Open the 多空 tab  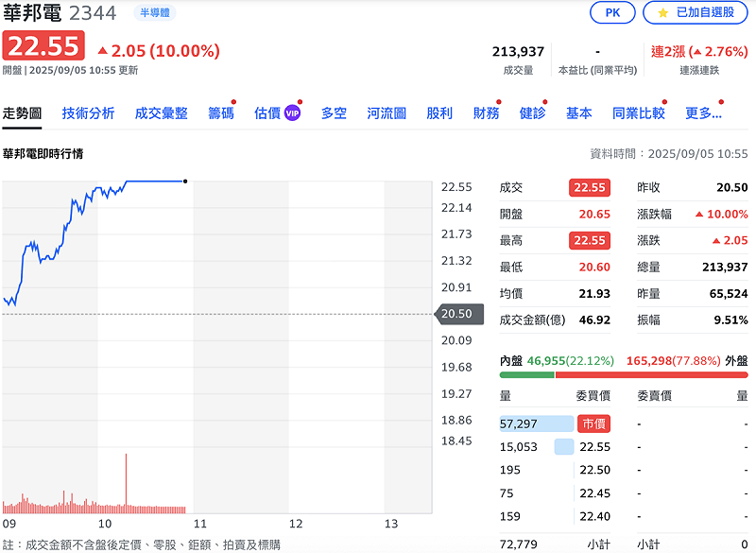tap(335, 113)
